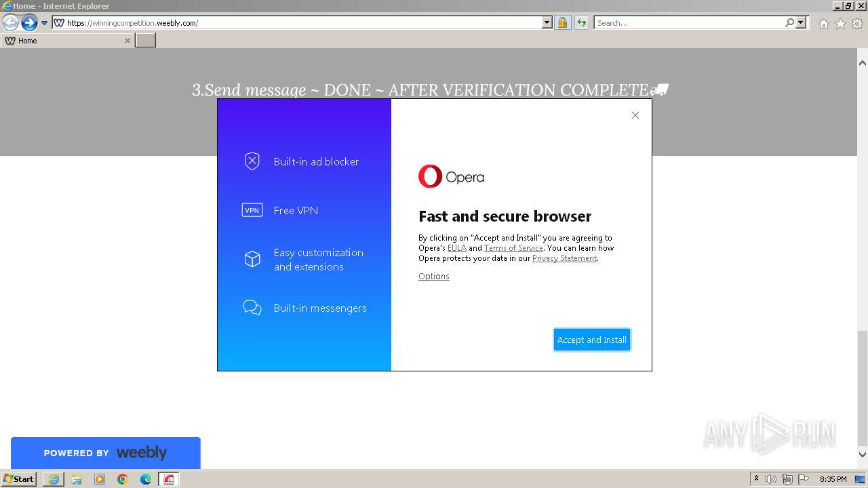The height and width of the screenshot is (488, 868).
Task: Launch Google Chrome from the taskbar
Action: pyautogui.click(x=123, y=479)
